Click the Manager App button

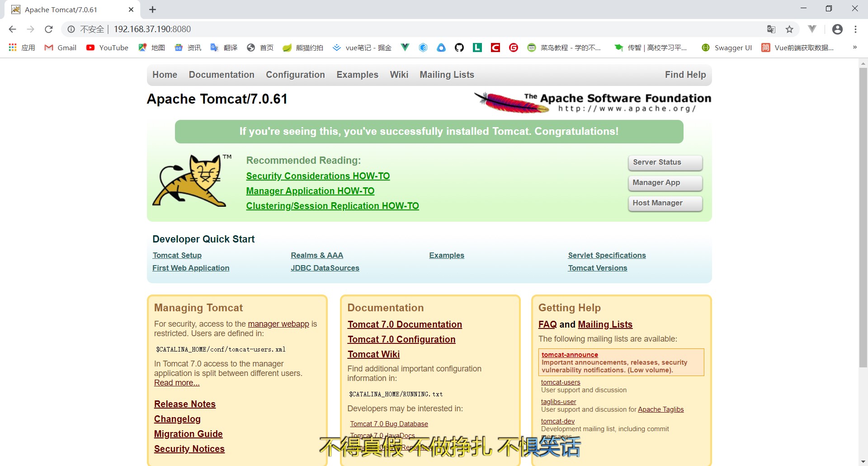coord(665,183)
